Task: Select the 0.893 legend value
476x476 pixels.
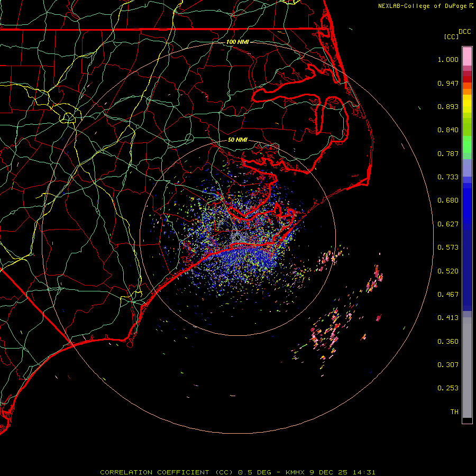Action: tap(448, 106)
